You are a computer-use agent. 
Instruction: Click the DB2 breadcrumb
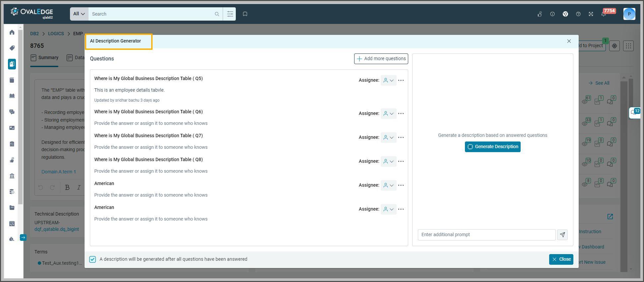(34, 34)
